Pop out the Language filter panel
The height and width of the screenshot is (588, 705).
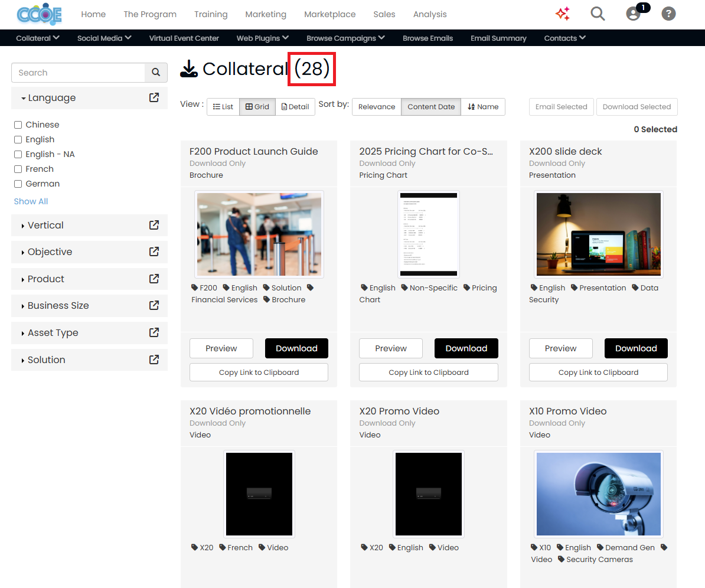pyautogui.click(x=154, y=97)
